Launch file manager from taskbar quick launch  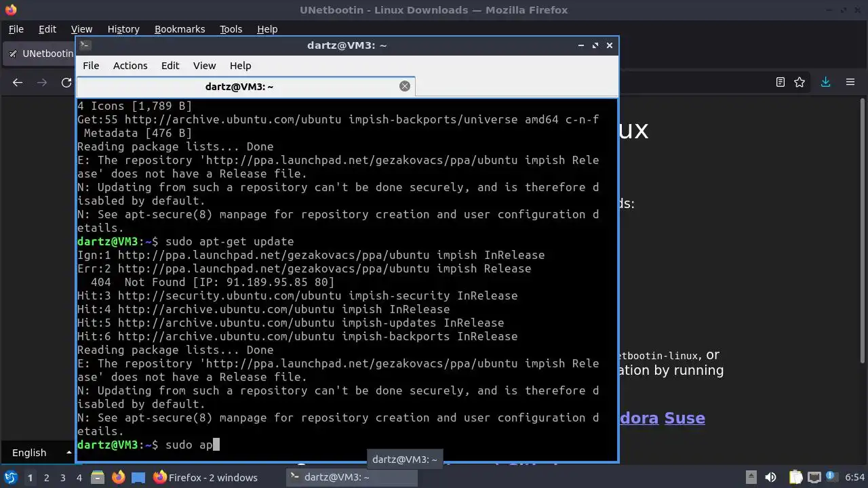click(98, 477)
